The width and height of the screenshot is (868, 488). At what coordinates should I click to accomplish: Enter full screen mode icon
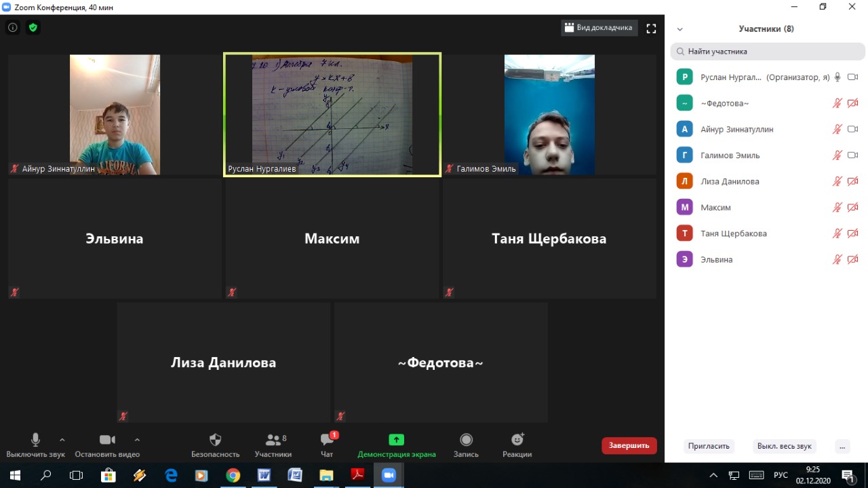(651, 29)
